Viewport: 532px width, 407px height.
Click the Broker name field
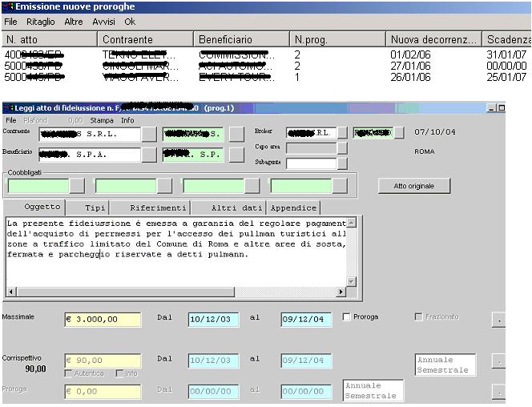[311, 133]
